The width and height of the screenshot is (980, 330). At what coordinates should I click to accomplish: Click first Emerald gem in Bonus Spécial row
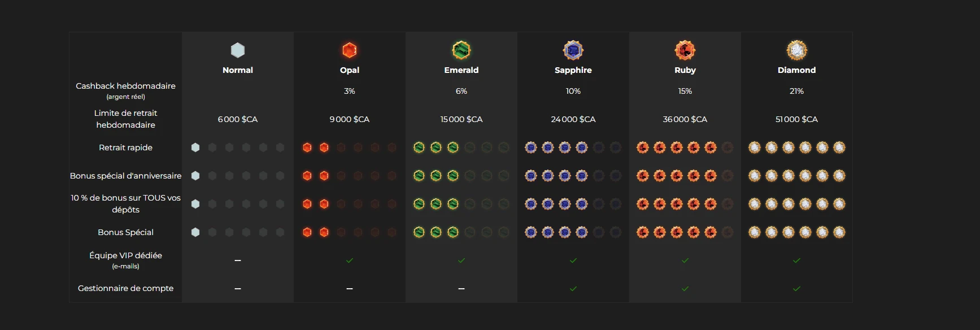tap(419, 232)
